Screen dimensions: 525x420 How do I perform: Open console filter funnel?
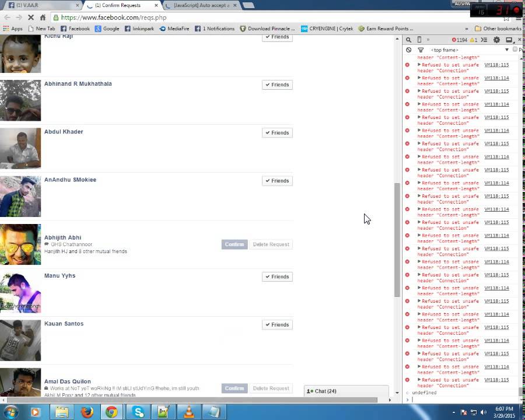(421, 50)
